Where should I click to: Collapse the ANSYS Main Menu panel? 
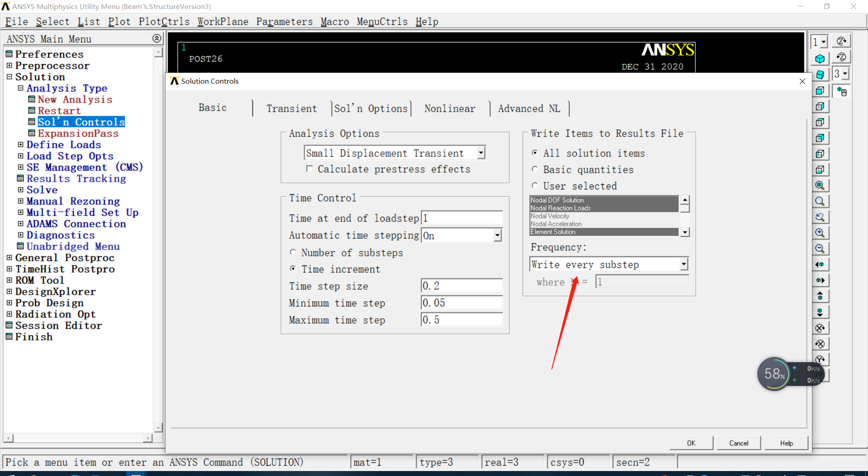point(156,38)
